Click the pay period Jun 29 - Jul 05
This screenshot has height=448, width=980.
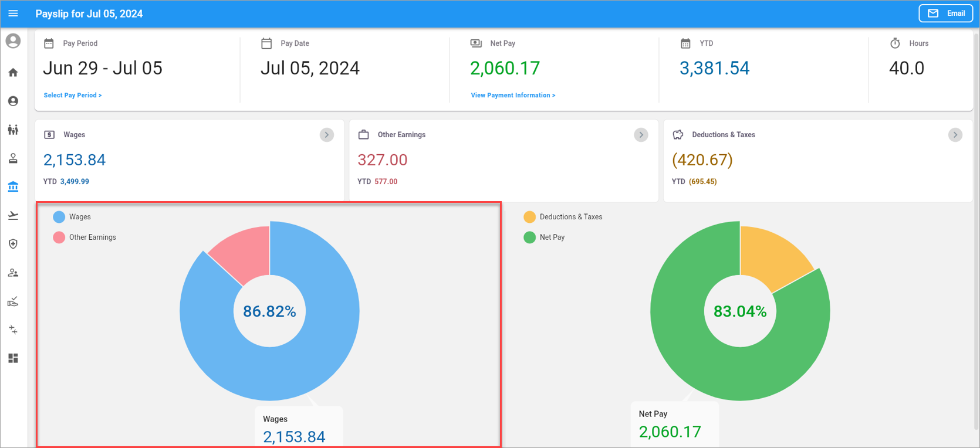[103, 68]
